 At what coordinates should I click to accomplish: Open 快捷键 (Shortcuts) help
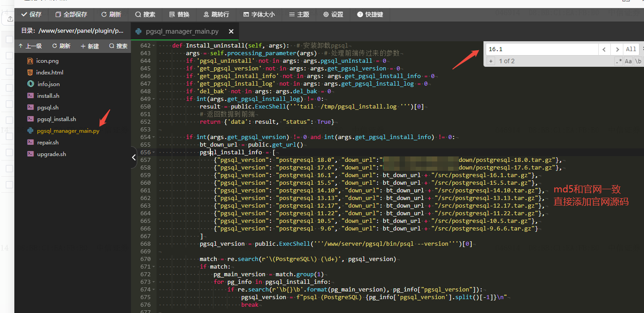click(370, 14)
